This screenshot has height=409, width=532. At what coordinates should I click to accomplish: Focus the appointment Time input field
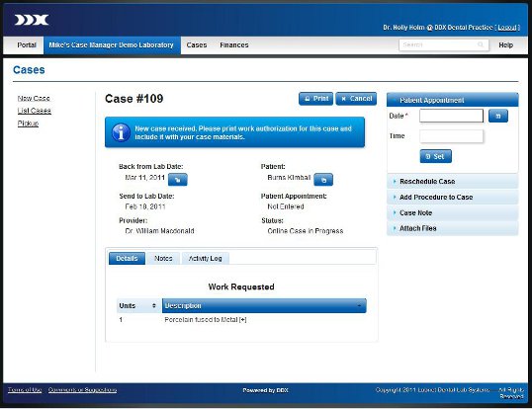pyautogui.click(x=451, y=136)
